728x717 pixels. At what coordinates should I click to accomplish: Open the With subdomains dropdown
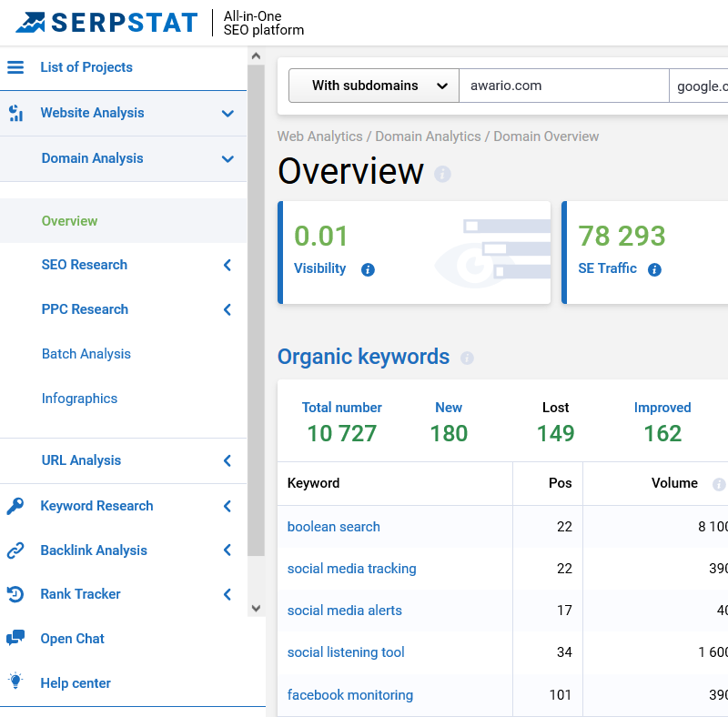(x=373, y=86)
